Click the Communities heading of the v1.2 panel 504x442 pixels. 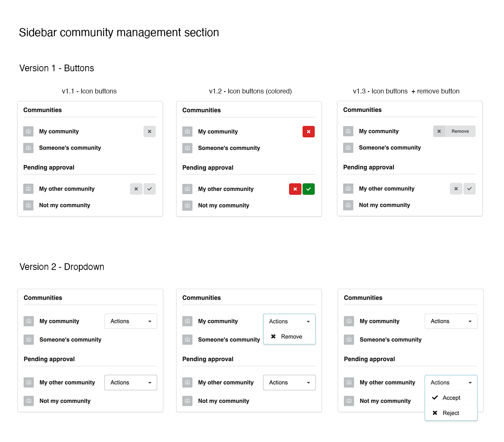point(201,110)
